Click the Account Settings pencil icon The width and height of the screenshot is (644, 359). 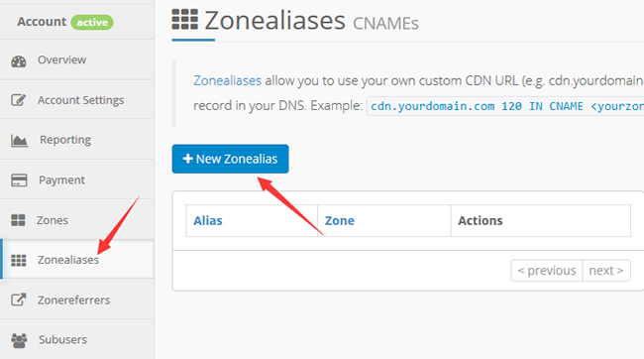(x=18, y=100)
